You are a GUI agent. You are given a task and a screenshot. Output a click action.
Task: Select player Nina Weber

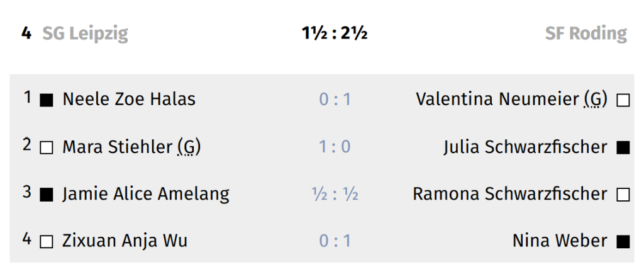tap(560, 241)
